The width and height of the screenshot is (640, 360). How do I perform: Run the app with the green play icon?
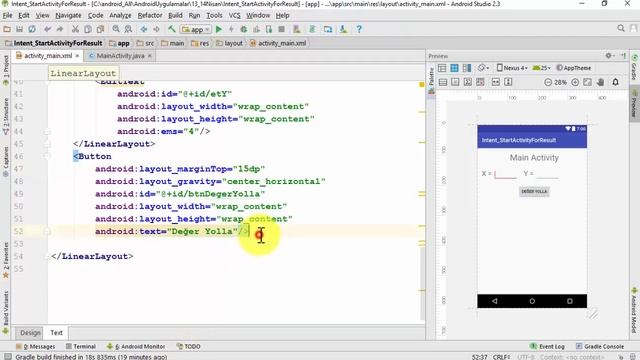[x=219, y=29]
